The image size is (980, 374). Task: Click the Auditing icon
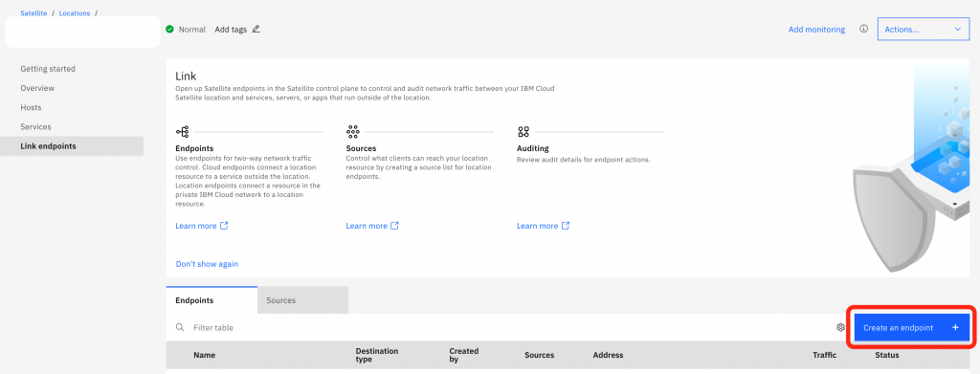523,132
